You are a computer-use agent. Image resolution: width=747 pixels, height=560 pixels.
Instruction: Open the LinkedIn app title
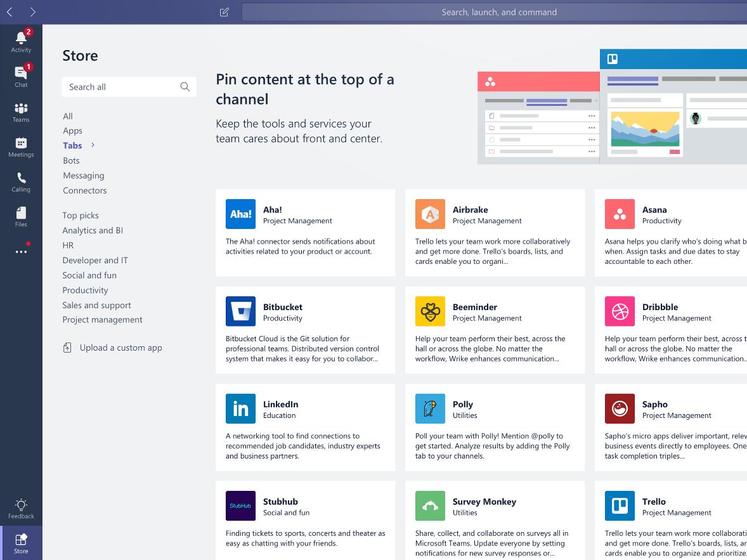tap(281, 404)
